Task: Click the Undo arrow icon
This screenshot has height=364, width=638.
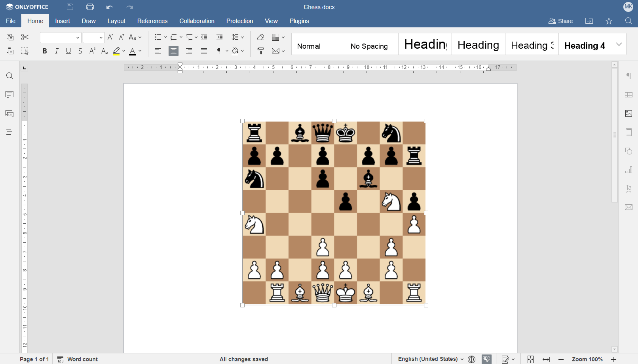Action: [110, 7]
